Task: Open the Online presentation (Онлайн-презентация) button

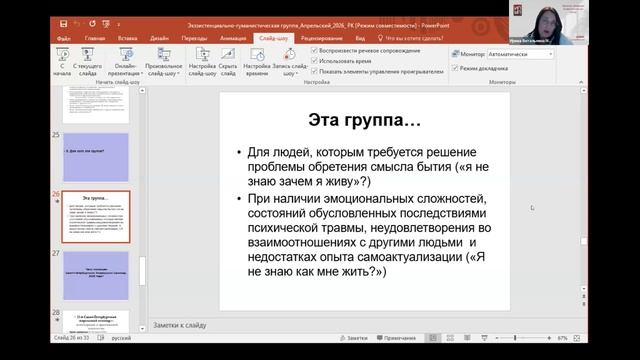Action: coord(126,62)
